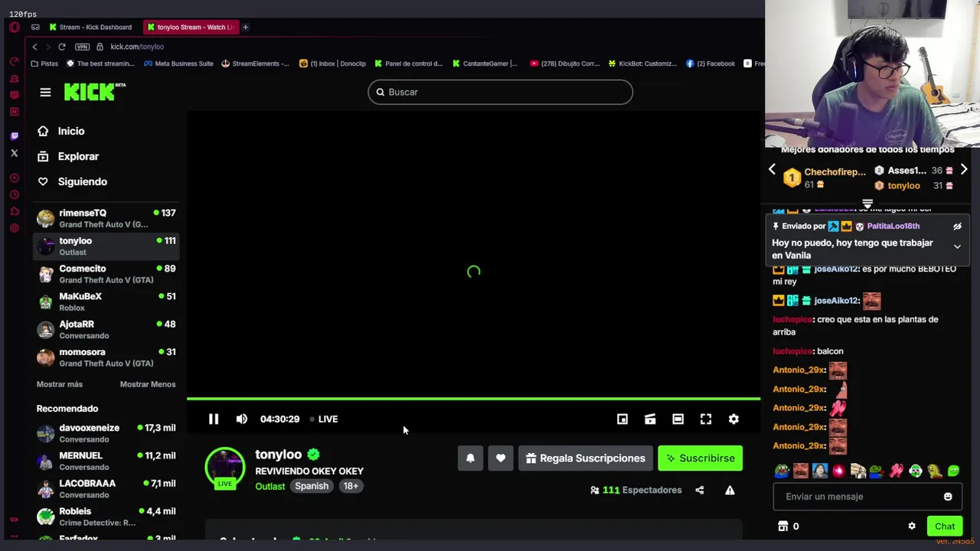
Task: Toggle the Opera VPN badge
Action: (83, 47)
